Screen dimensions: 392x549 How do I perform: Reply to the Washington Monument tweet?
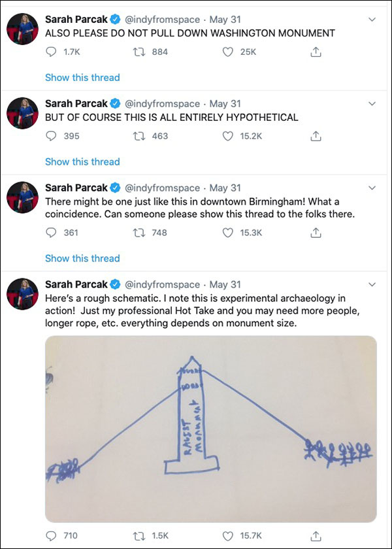(52, 52)
